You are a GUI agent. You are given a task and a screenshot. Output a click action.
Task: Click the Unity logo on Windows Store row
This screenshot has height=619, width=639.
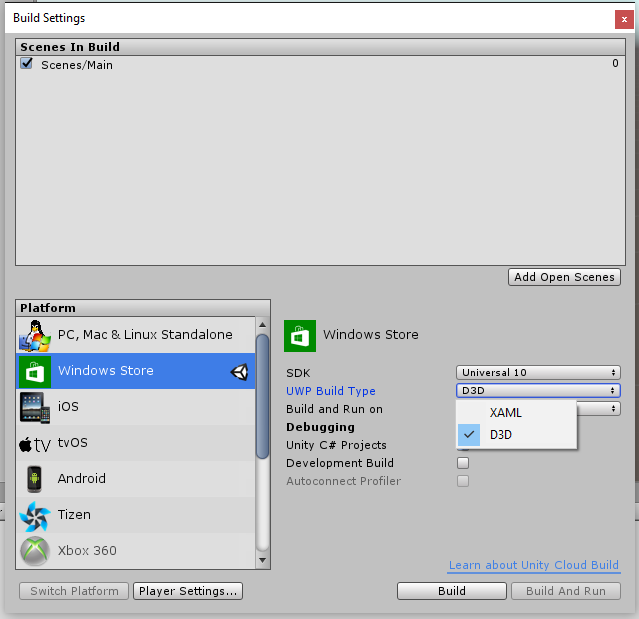(x=240, y=372)
